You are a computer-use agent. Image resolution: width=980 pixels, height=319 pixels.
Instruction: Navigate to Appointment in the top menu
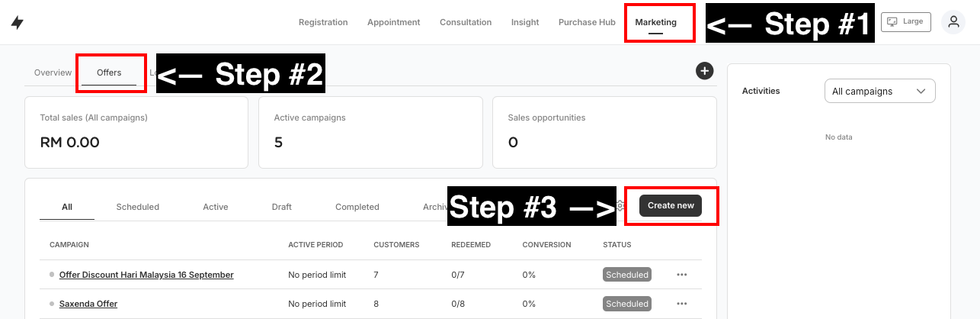tap(393, 22)
